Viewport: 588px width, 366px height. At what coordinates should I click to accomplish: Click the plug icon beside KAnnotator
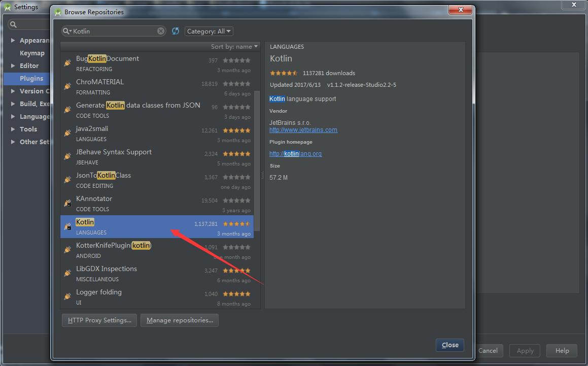67,203
